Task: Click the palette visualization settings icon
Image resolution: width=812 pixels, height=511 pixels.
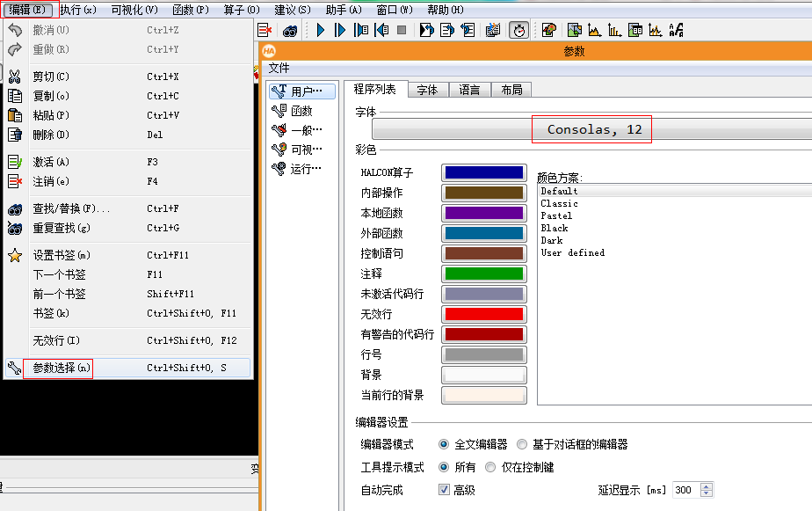Action: point(549,30)
